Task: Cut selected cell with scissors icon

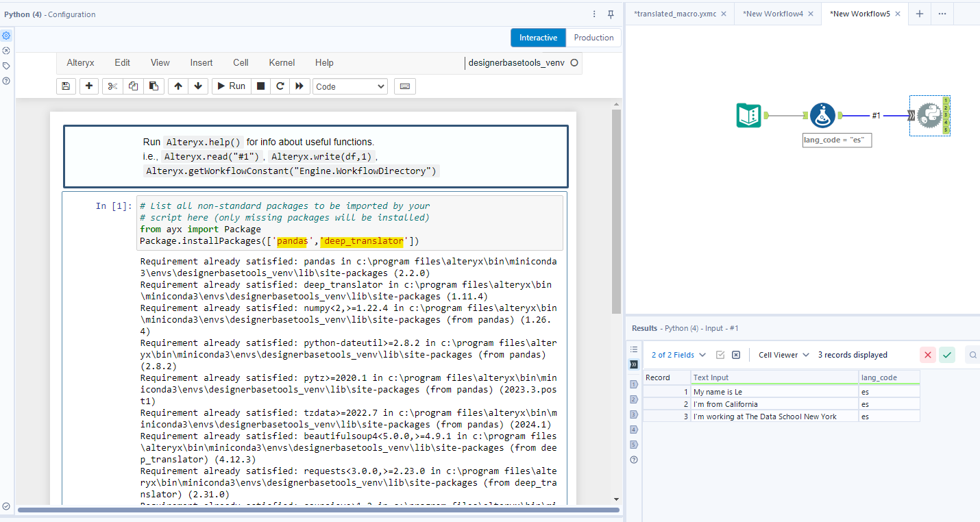Action: click(113, 86)
